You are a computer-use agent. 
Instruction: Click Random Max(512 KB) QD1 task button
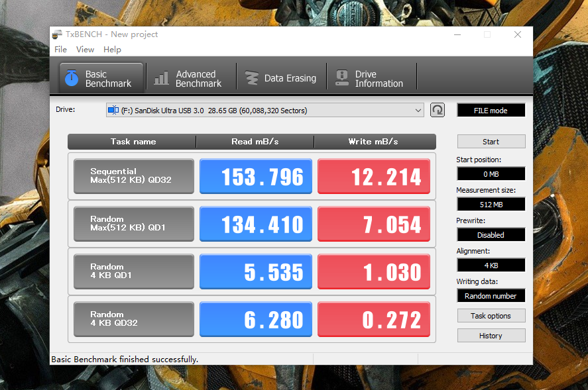pyautogui.click(x=134, y=223)
